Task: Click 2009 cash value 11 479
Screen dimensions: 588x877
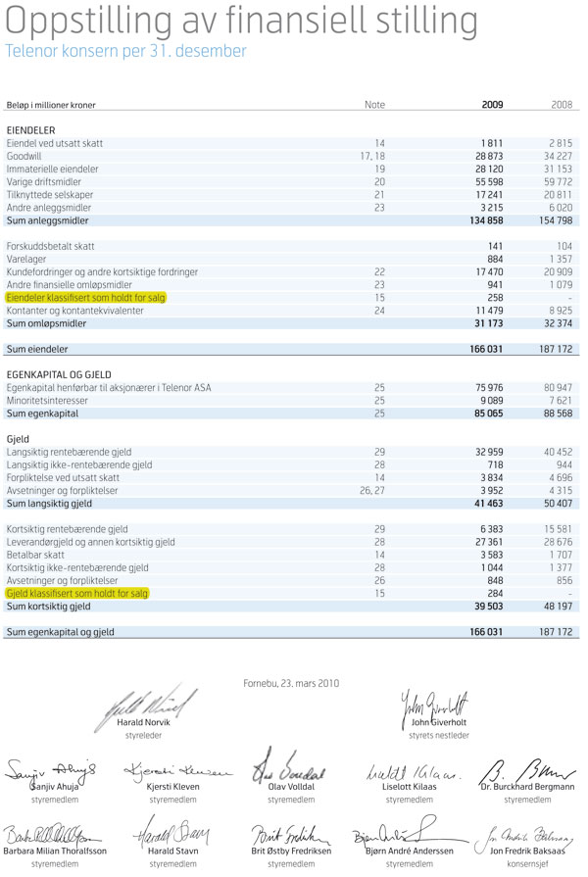Action: (490, 311)
